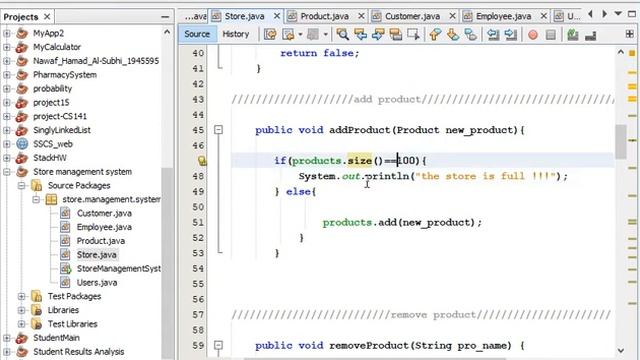Toggle Highlight Search icon
The width and height of the screenshot is (640, 360).
coord(396,35)
